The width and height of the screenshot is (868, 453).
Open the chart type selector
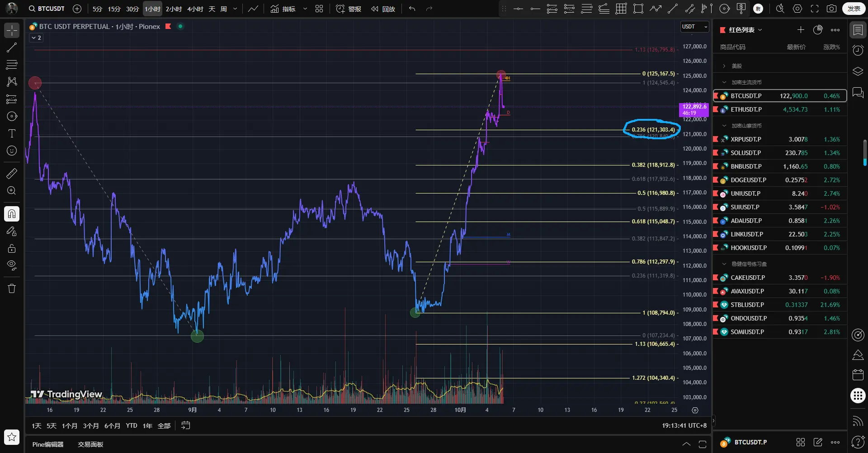pyautogui.click(x=253, y=9)
